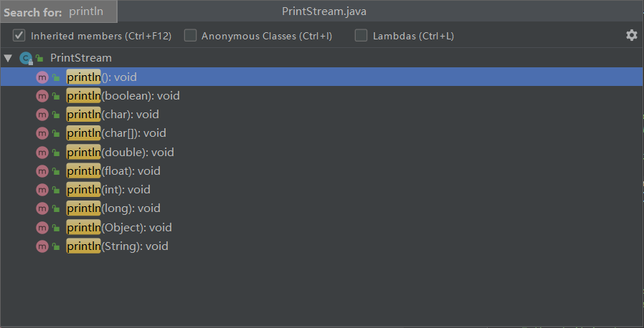The image size is (644, 328).
Task: Select println(long): void method
Action: point(113,208)
